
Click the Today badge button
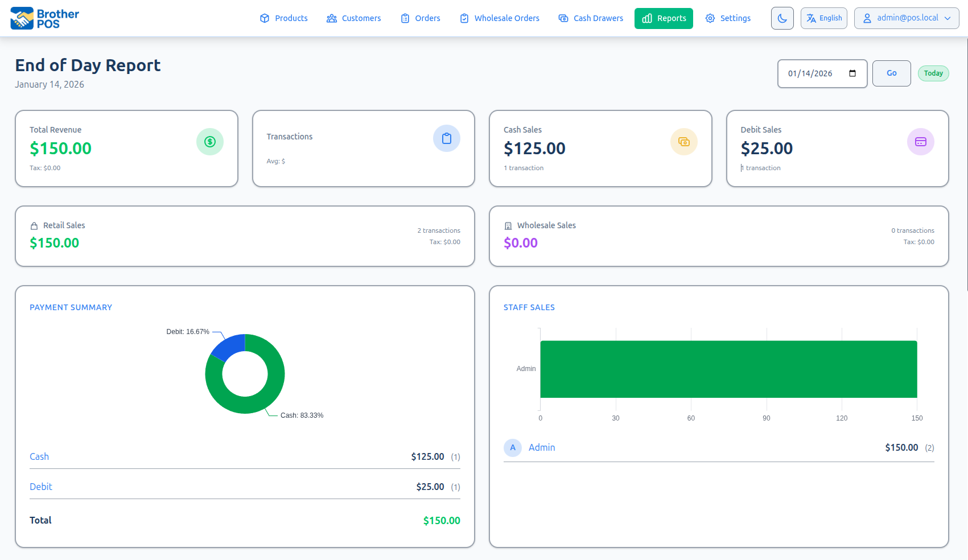point(933,73)
